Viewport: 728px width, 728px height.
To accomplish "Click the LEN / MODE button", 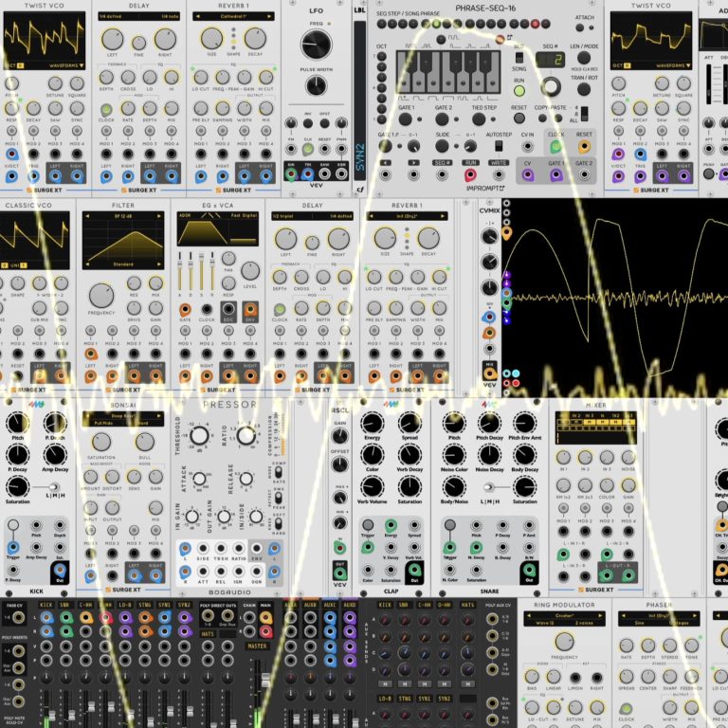I will click(584, 58).
